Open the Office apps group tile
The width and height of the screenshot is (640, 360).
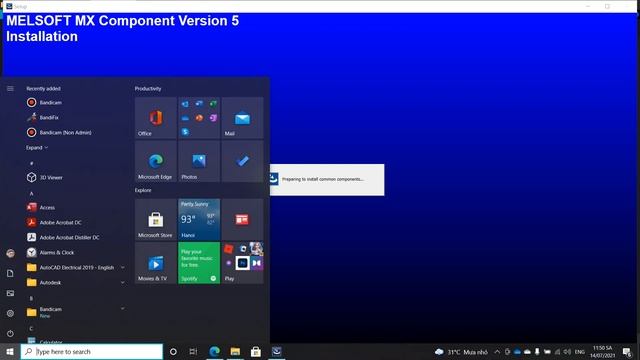[x=199, y=118]
